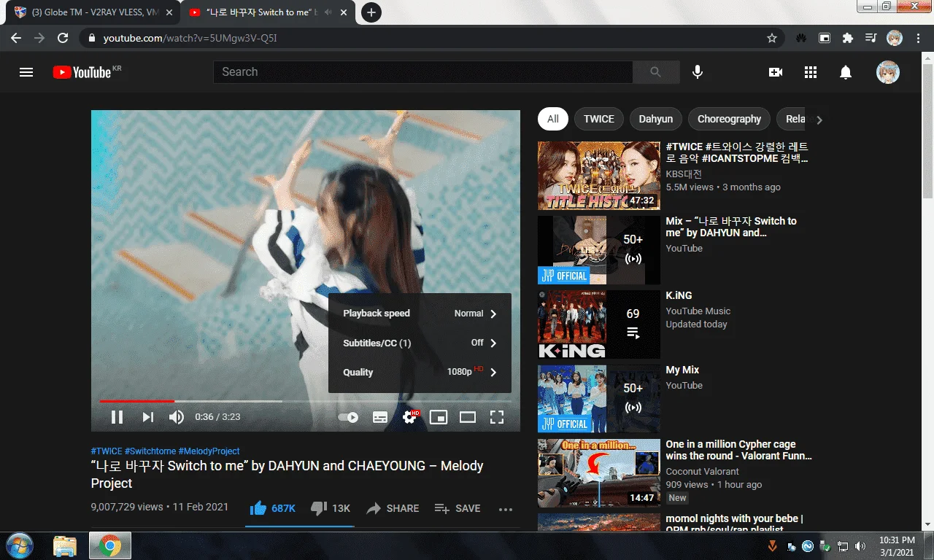Focus the YouTube search box
The height and width of the screenshot is (560, 934).
tap(423, 72)
